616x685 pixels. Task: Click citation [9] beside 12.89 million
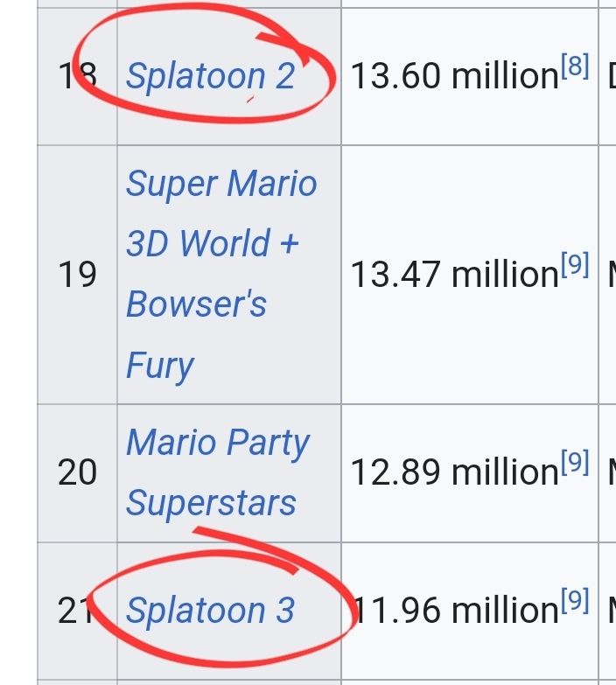coord(575,461)
